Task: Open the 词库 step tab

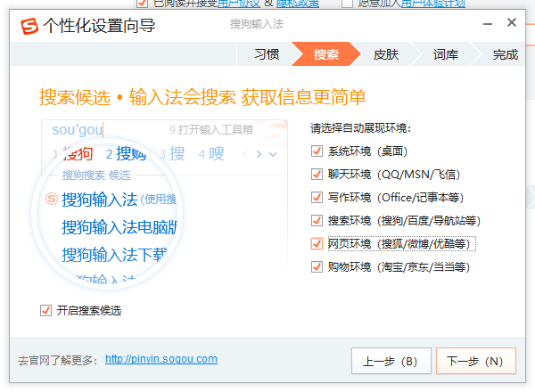Action: point(446,54)
